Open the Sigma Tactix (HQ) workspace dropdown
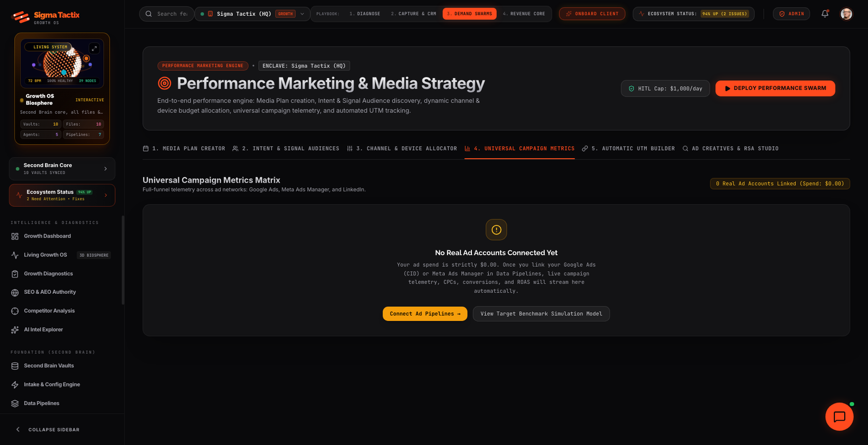Image resolution: width=868 pixels, height=445 pixels. (252, 14)
